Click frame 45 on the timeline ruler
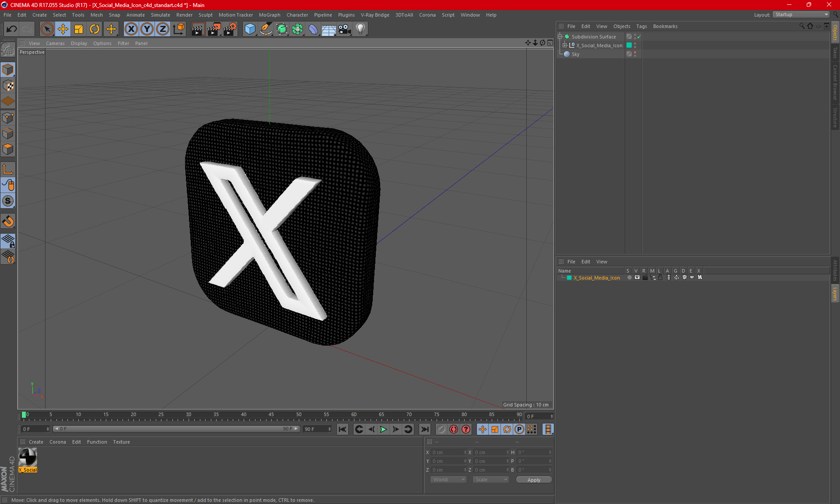 271,415
